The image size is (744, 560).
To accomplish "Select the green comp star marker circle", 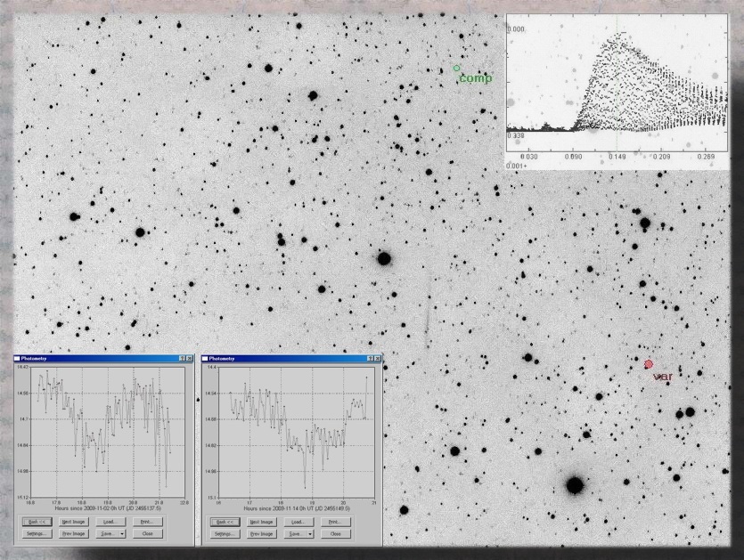I will [456, 68].
